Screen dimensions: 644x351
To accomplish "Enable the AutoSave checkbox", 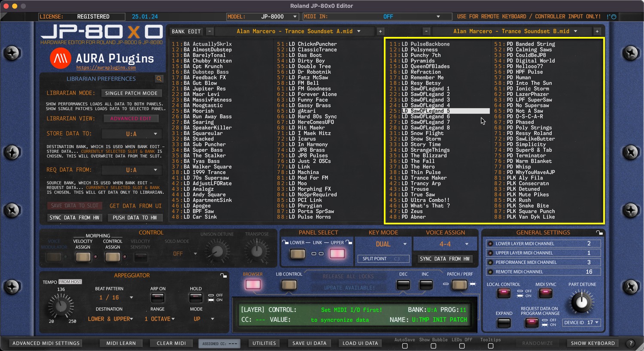I will click(x=404, y=346).
